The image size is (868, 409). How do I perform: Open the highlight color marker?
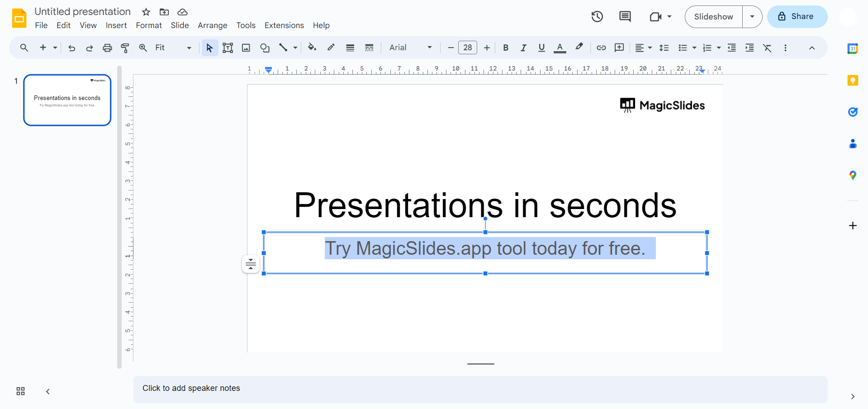pyautogui.click(x=579, y=48)
